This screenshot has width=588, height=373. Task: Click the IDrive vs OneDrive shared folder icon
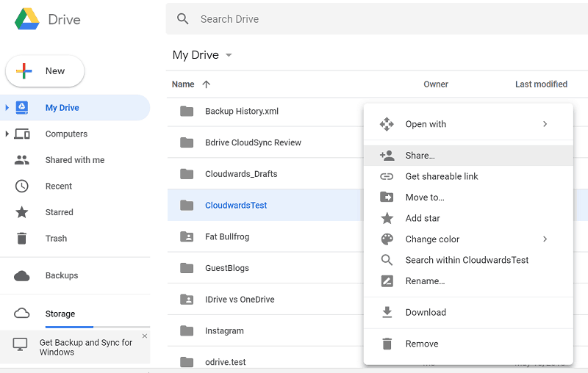click(x=187, y=300)
